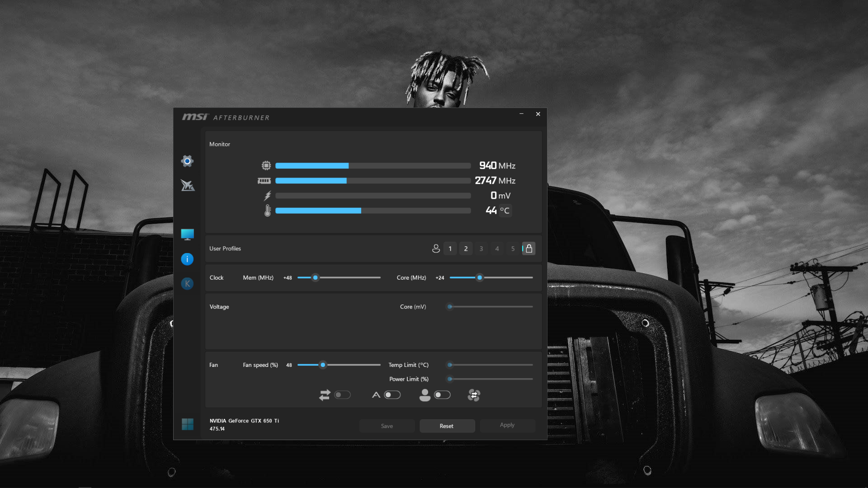Click the Fan speed slider handle
The height and width of the screenshot is (488, 868).
pyautogui.click(x=323, y=365)
